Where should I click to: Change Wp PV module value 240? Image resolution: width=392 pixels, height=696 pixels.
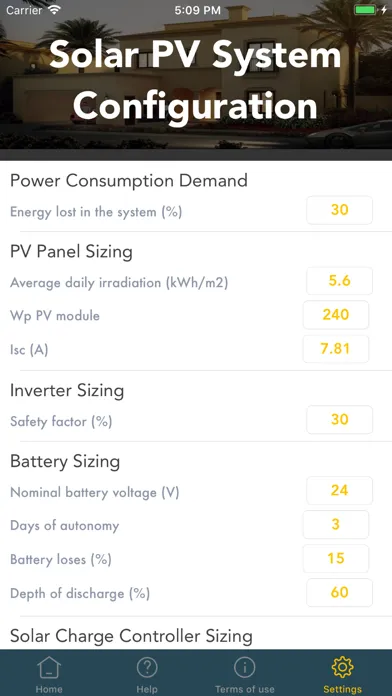336,315
